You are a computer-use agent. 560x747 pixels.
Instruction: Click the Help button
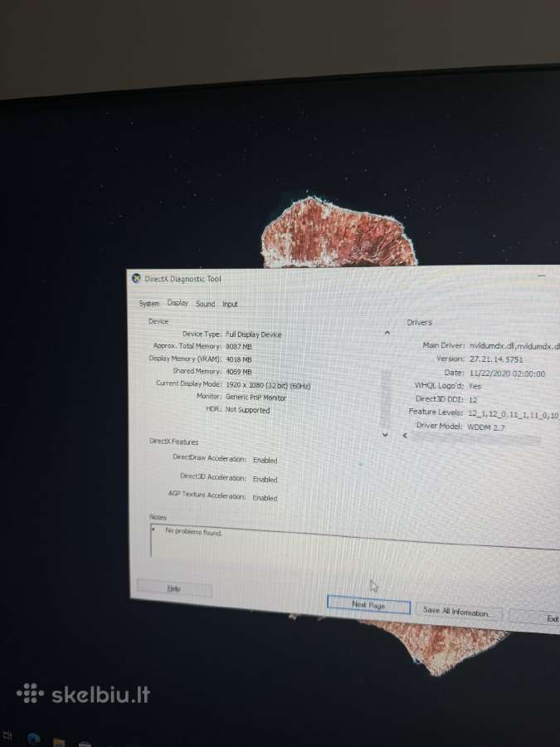pyautogui.click(x=174, y=588)
